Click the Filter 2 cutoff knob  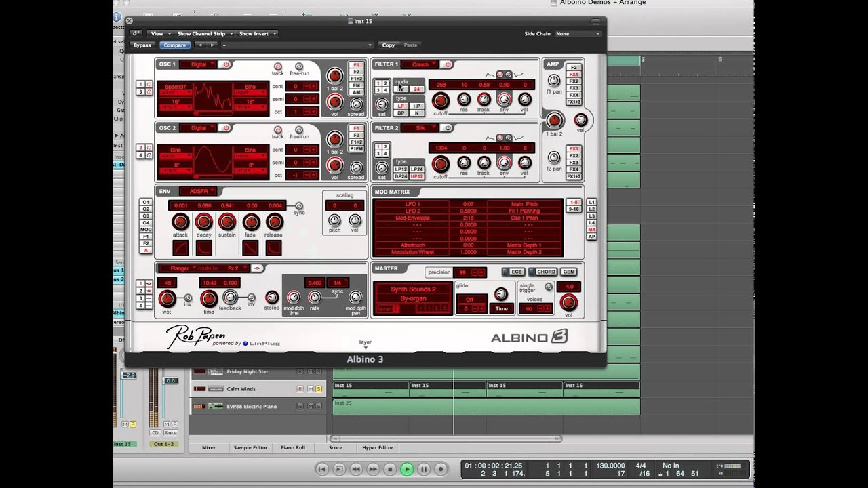click(x=440, y=163)
